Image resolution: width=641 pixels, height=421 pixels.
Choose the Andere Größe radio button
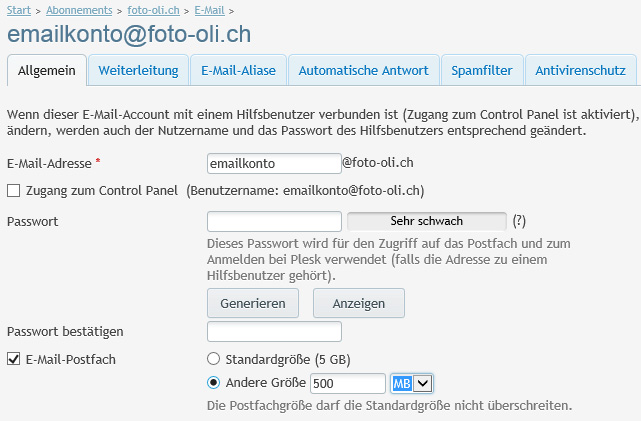point(213,382)
